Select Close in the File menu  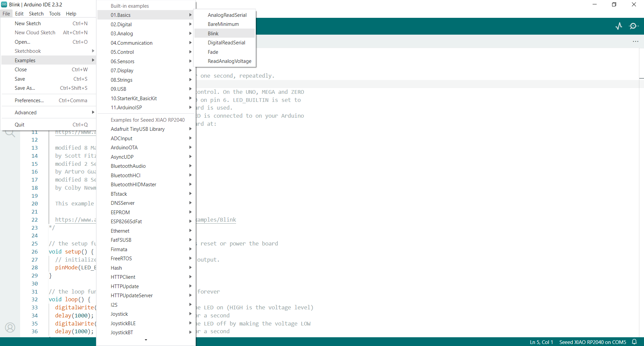(x=49, y=70)
